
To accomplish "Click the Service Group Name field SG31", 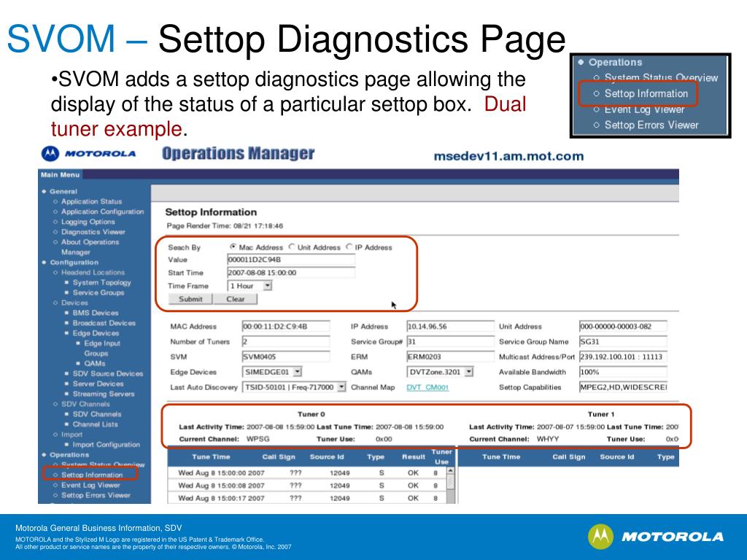I will 623,342.
